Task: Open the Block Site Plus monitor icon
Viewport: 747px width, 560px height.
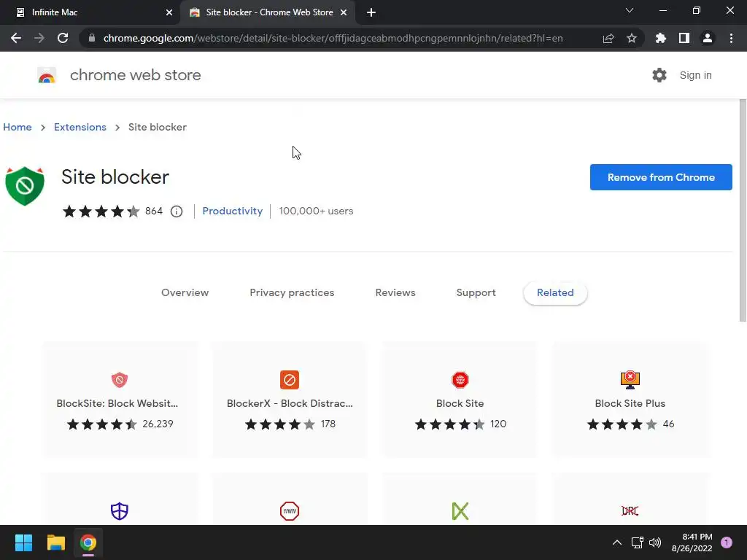Action: point(630,379)
